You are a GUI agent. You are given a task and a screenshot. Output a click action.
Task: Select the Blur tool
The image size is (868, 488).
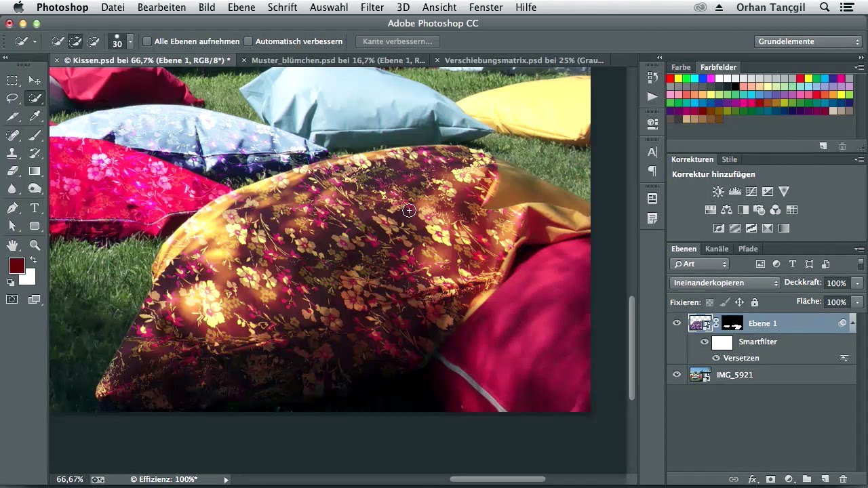tap(12, 189)
